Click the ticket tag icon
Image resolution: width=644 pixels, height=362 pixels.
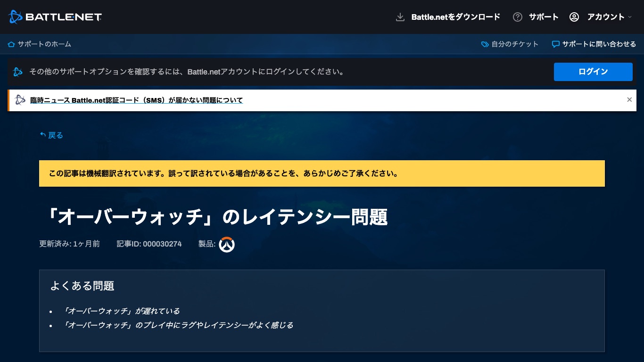485,44
